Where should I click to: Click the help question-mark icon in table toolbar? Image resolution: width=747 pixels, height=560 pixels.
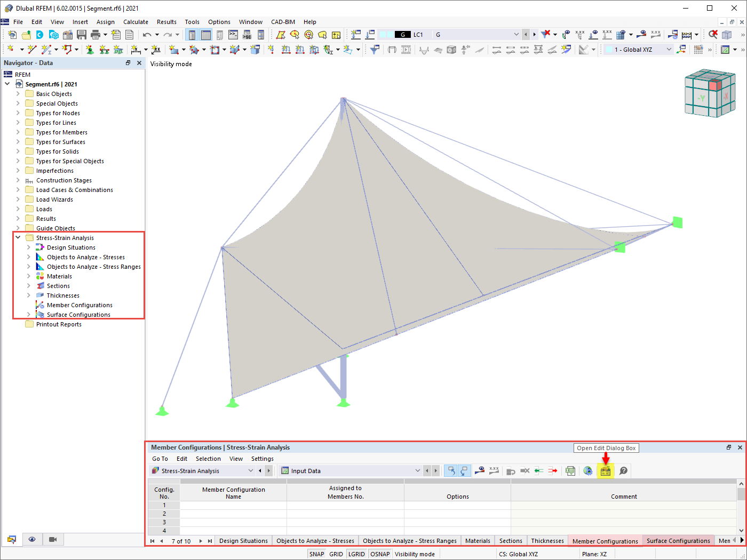pyautogui.click(x=623, y=471)
